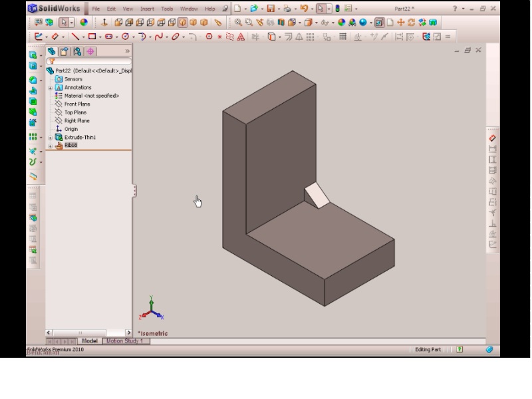Switch to the Motion Study 1 tab
Viewport: 532px width, 399px height.
pyautogui.click(x=125, y=341)
